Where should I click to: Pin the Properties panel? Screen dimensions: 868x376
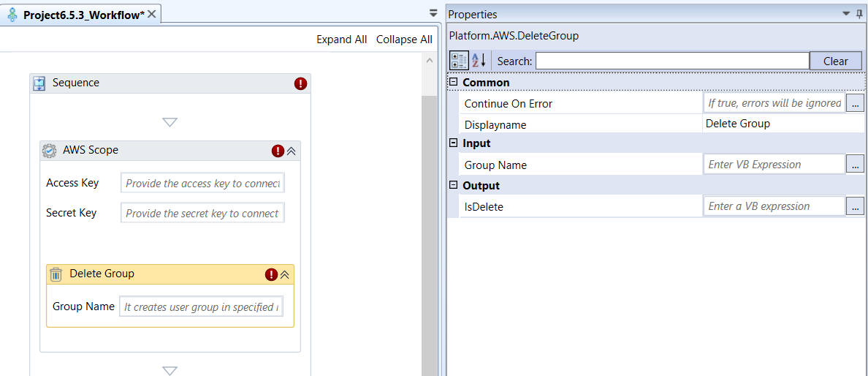coord(859,14)
